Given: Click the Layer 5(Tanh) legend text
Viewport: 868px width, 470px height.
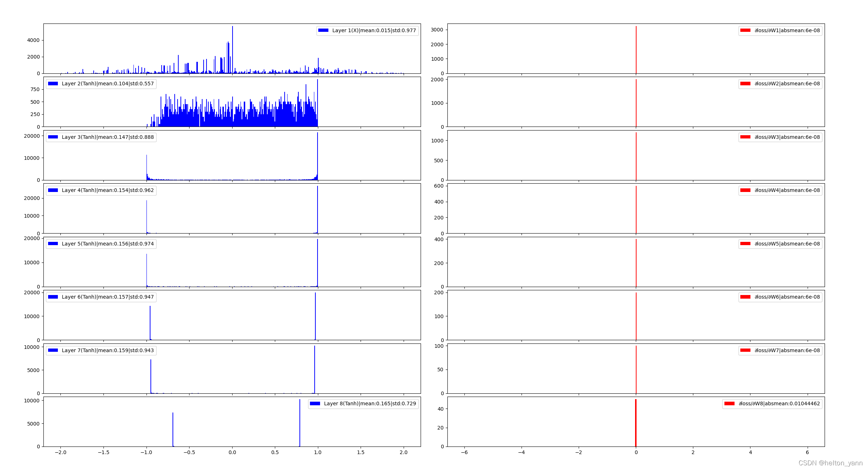Looking at the screenshot, I should point(107,244).
